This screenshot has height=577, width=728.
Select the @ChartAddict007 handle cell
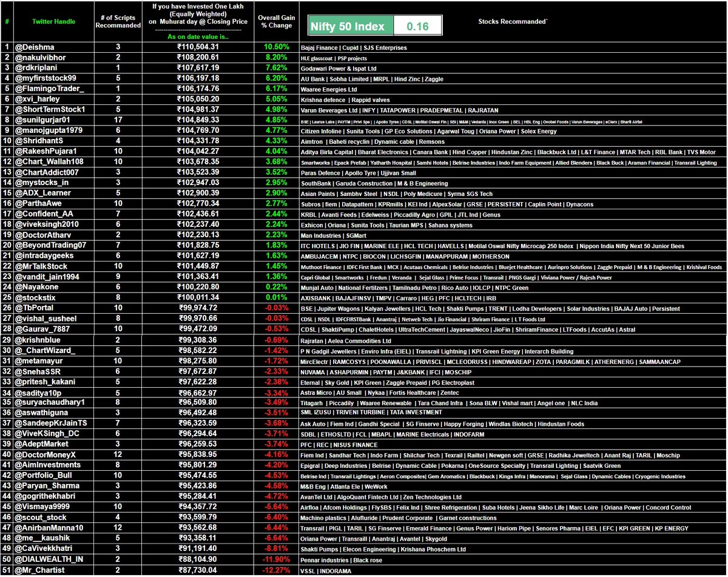[x=53, y=172]
